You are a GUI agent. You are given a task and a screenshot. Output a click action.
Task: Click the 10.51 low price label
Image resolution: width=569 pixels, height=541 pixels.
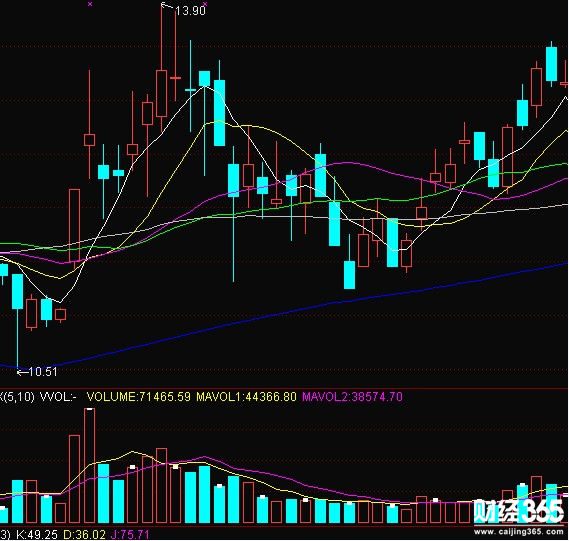click(x=43, y=372)
